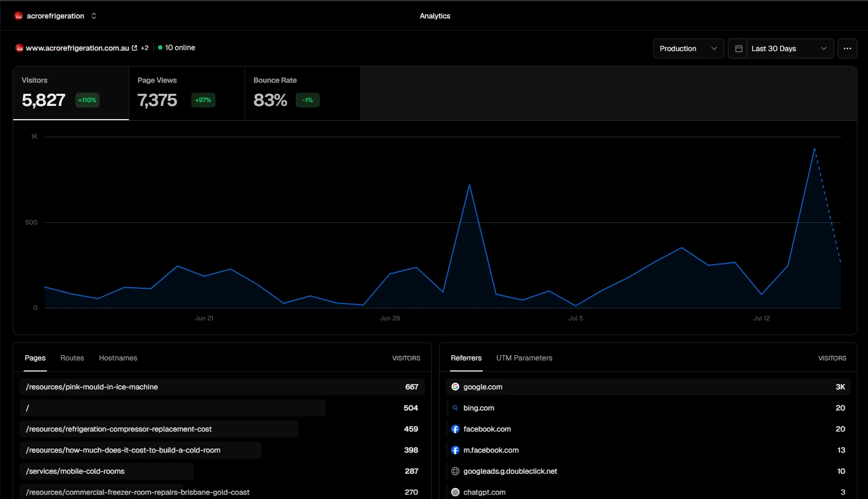The height and width of the screenshot is (499, 868).
Task: Click the site favicon beside www.acrorefrigeration.com.au
Action: pyautogui.click(x=19, y=48)
